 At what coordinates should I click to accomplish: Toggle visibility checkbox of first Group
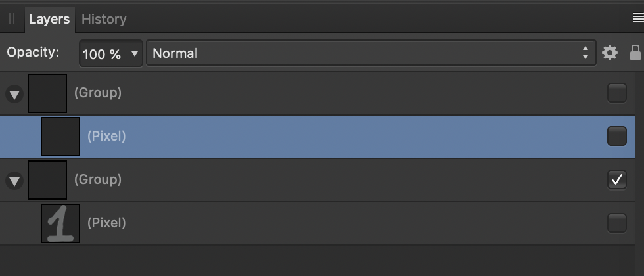[x=617, y=93]
